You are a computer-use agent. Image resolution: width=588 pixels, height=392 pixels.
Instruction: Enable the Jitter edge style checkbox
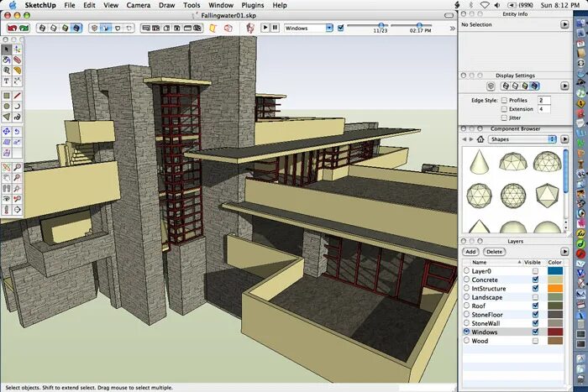coord(504,118)
